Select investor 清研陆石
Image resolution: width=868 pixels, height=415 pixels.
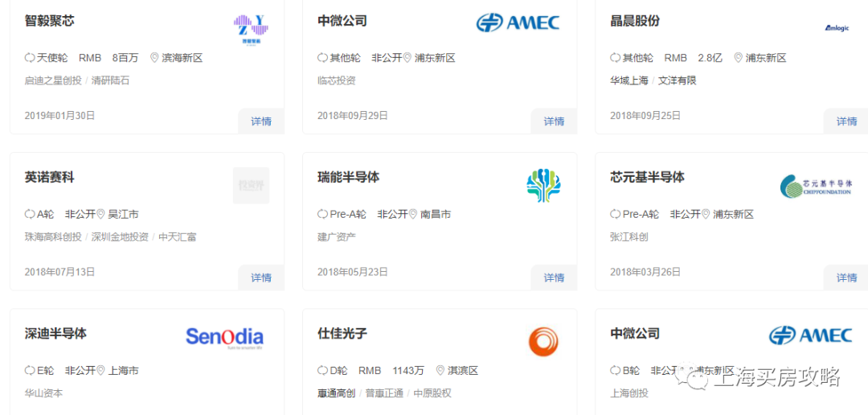(x=110, y=81)
